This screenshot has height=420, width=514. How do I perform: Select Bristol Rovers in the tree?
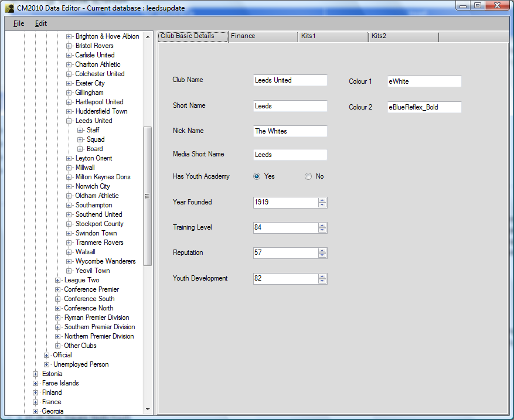tap(94, 46)
